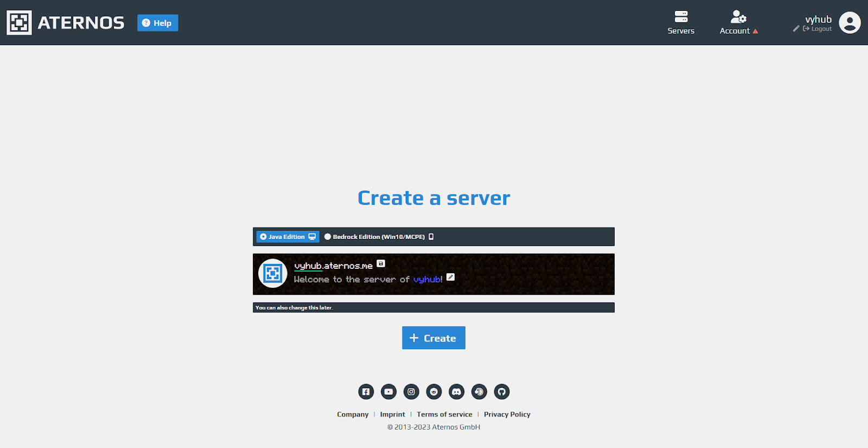Open the Aternos Reddit icon

click(434, 392)
